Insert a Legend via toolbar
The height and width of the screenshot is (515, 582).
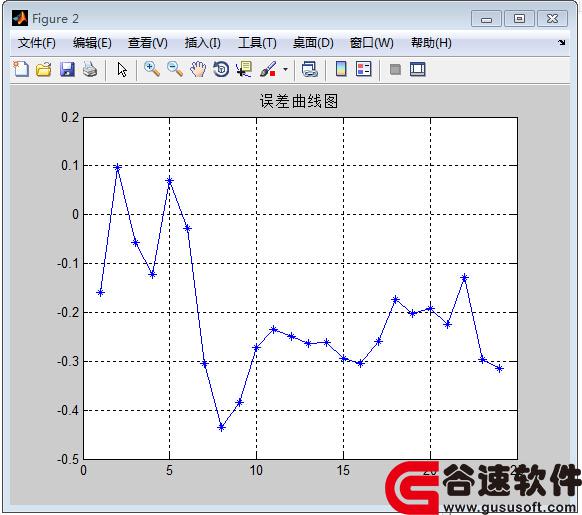[363, 69]
